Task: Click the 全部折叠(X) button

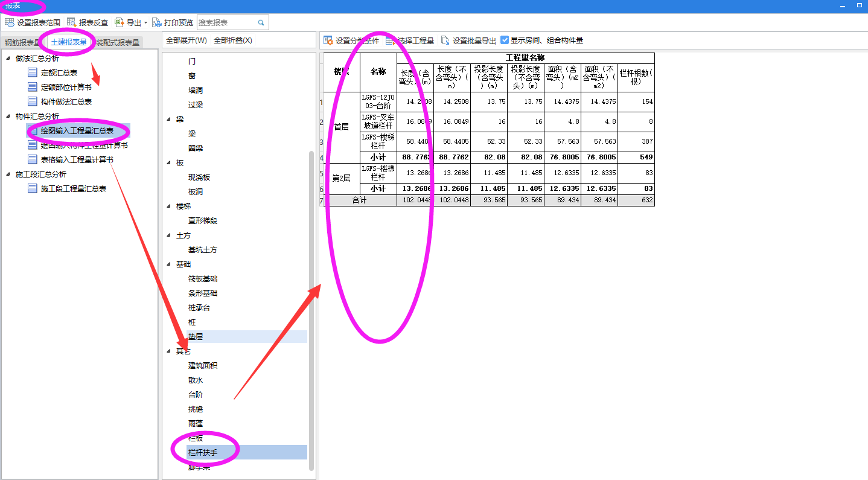Action: (x=233, y=40)
